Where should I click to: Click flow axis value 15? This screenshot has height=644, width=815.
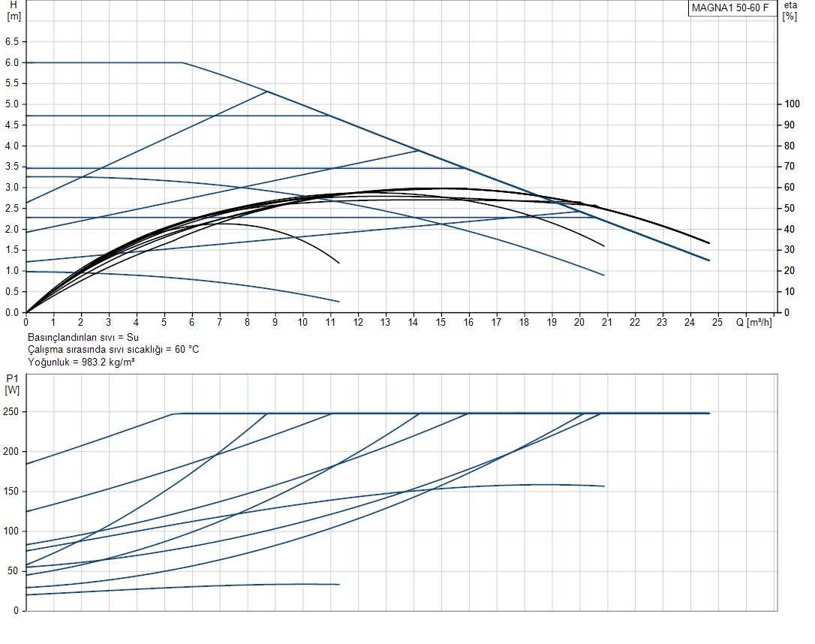441,322
